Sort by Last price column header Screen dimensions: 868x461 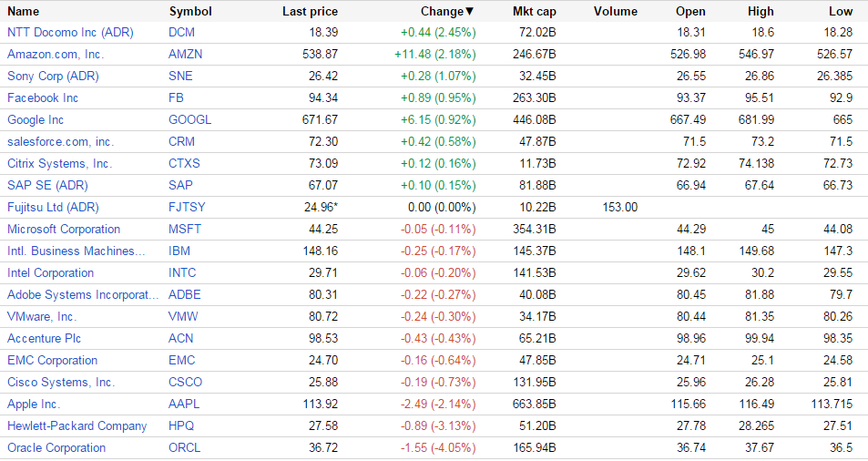pyautogui.click(x=310, y=12)
